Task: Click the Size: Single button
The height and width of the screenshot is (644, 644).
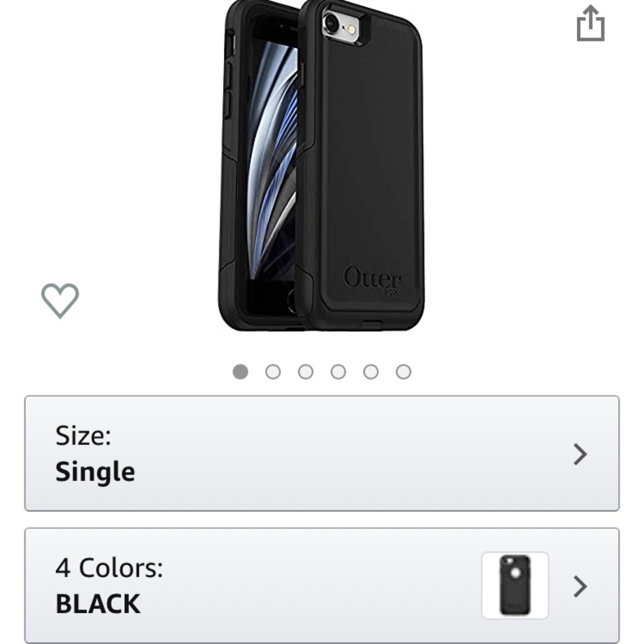Action: pyautogui.click(x=322, y=454)
